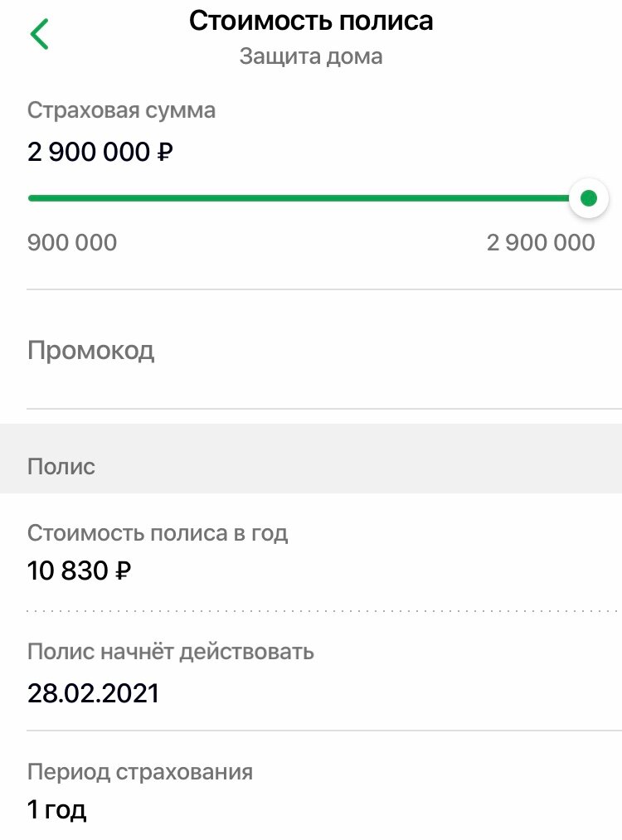Click the Стоимость полиса в год label
The height and width of the screenshot is (840, 622).
158,533
